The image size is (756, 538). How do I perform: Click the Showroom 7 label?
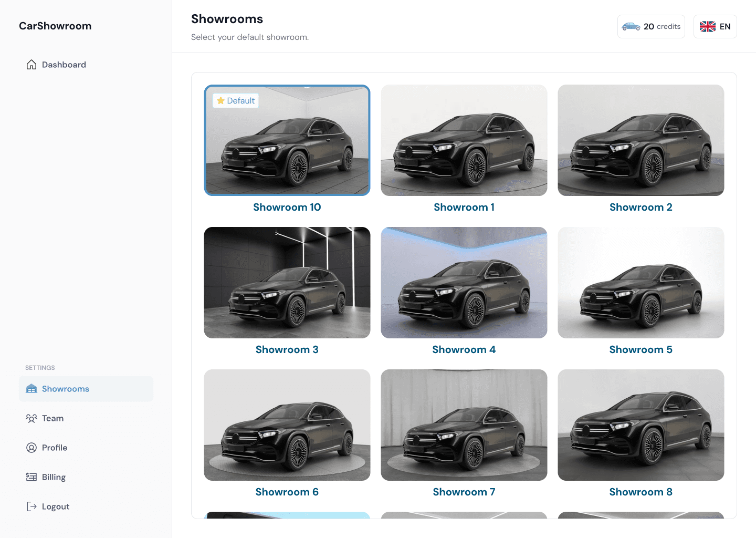[x=464, y=492]
